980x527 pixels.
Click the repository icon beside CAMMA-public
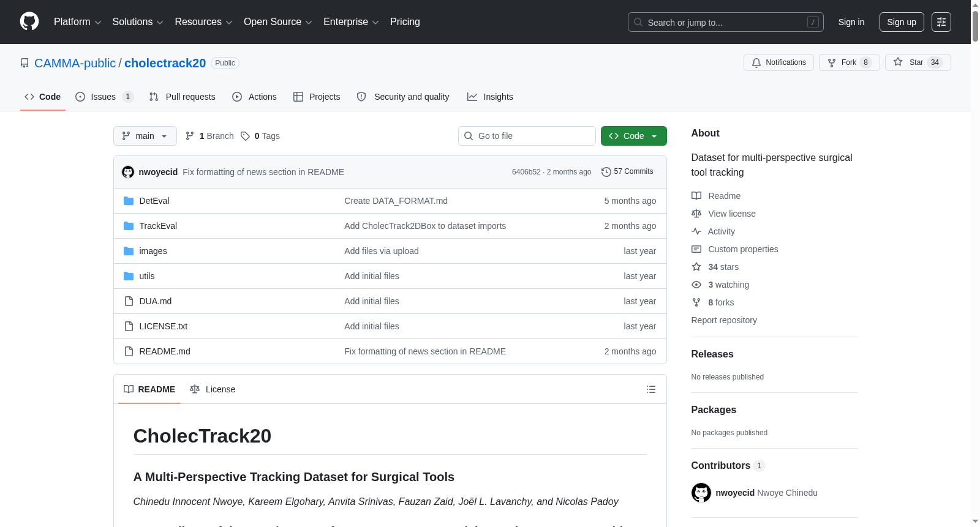pos(24,63)
